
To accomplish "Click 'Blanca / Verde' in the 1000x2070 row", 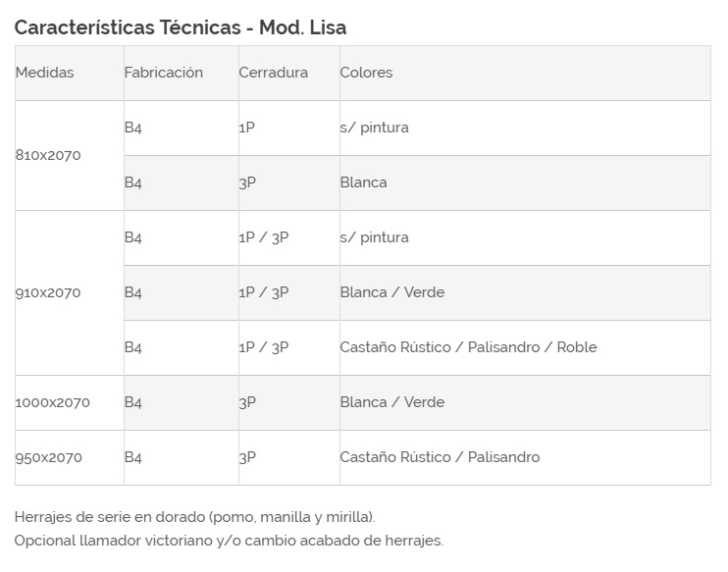I will click(391, 402).
